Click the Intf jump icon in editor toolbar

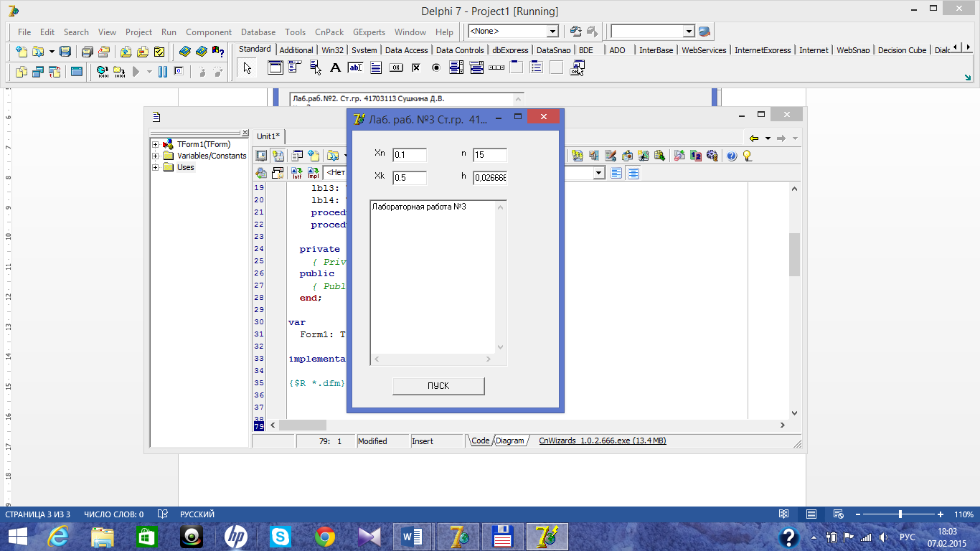point(296,173)
